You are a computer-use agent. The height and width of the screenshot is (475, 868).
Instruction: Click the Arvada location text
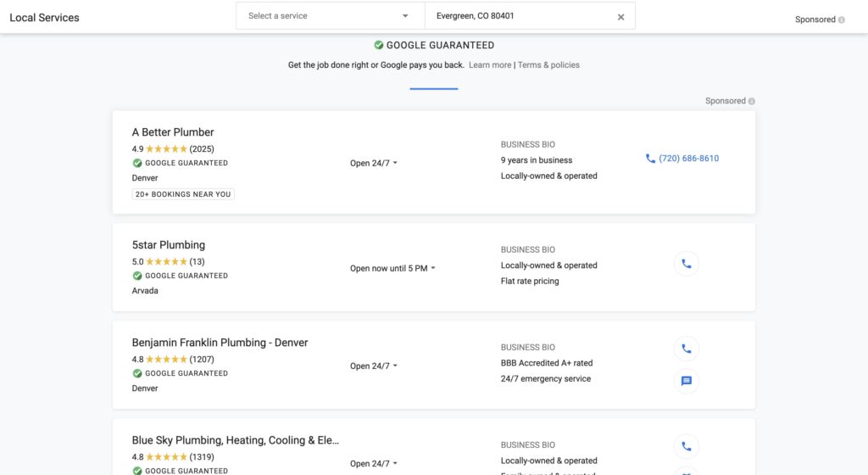pyautogui.click(x=145, y=291)
